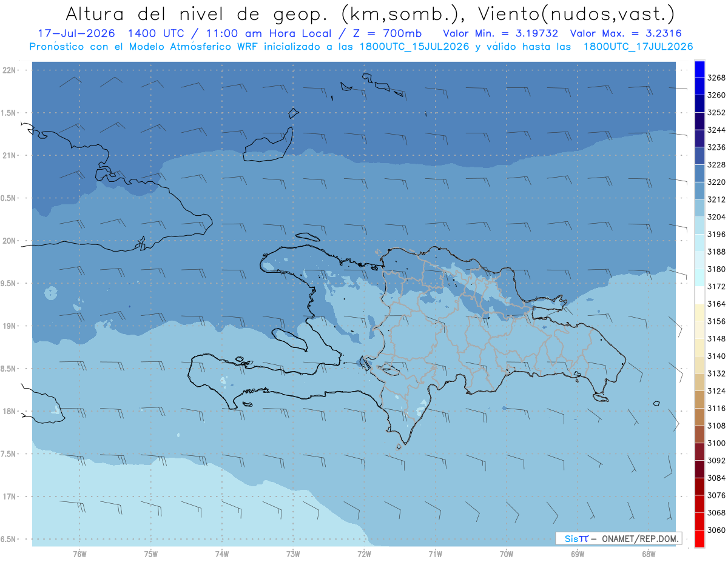Click the 3268 color scale label

pos(716,78)
